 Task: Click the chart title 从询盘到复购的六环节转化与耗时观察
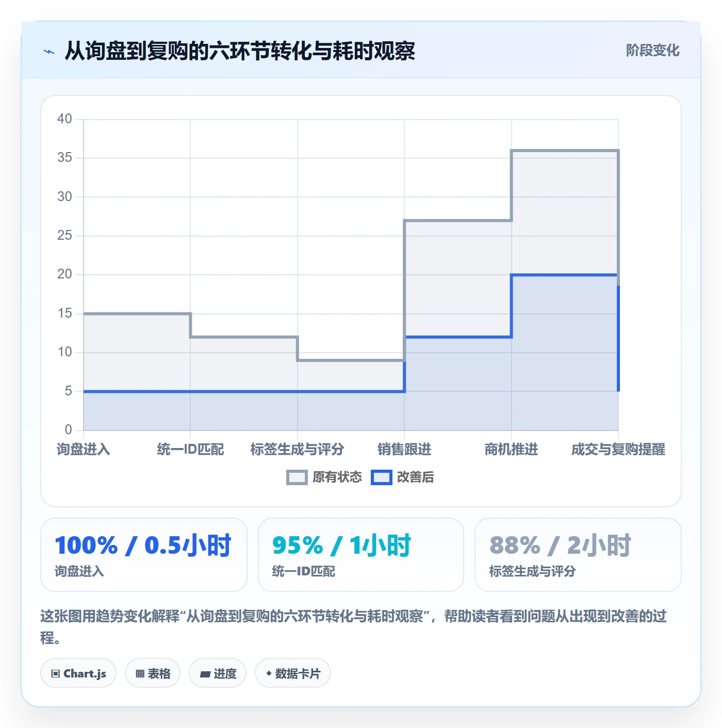click(x=240, y=51)
